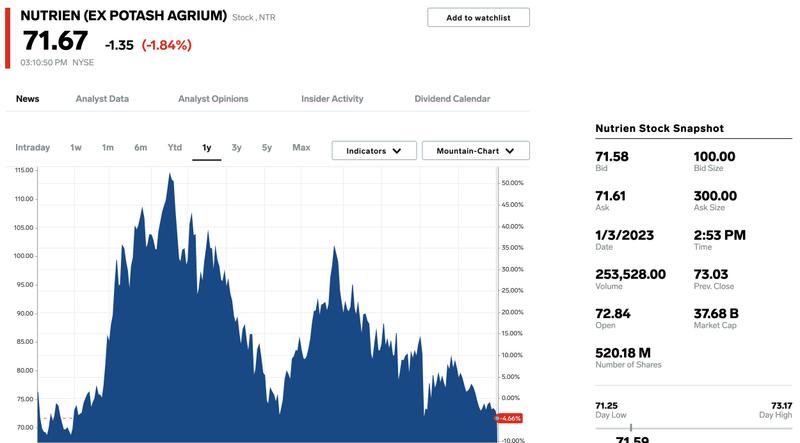The height and width of the screenshot is (443, 800).
Task: Select the 1w chart range
Action: coord(76,147)
